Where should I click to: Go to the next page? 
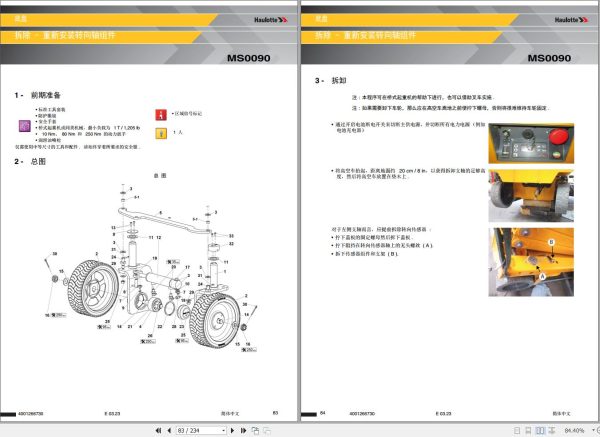232,430
